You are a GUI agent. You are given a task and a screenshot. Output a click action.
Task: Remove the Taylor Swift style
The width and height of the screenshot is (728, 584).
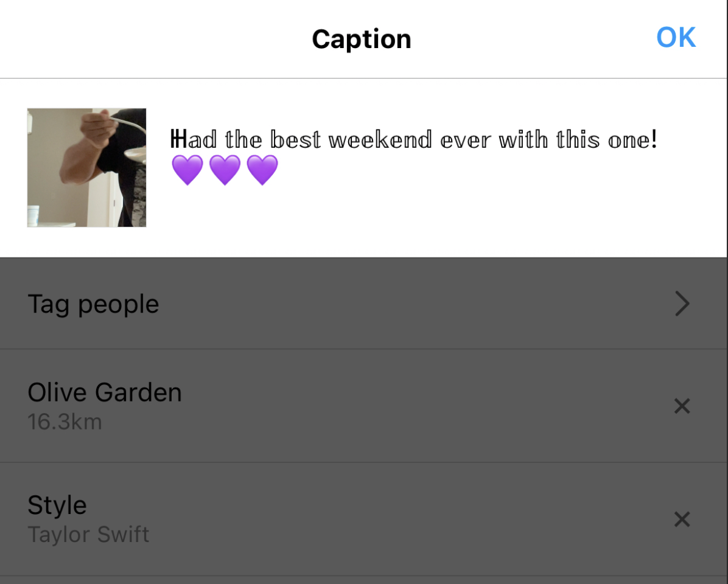click(682, 520)
